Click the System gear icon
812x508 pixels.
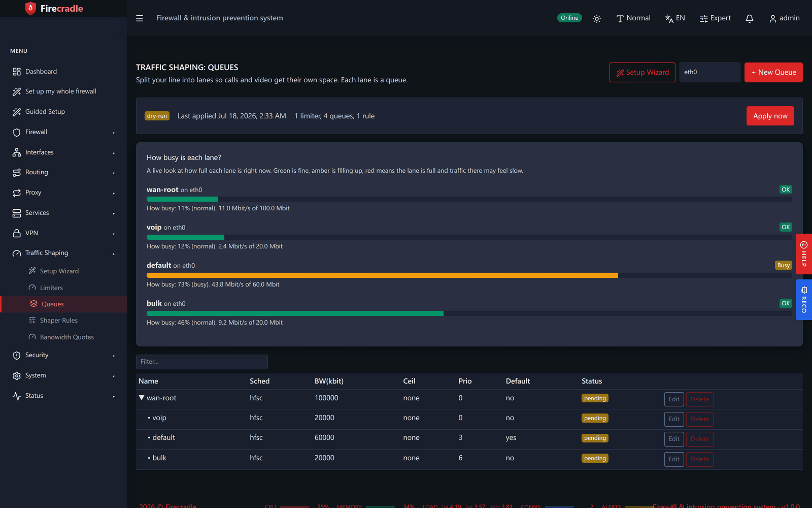17,375
